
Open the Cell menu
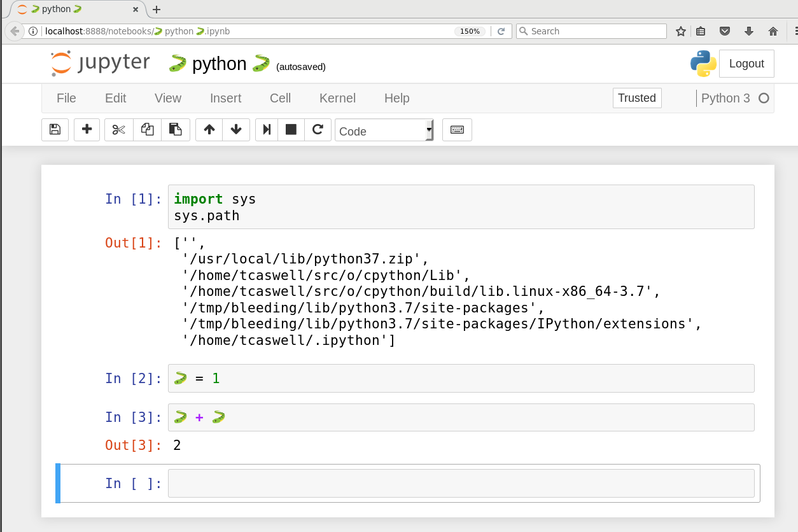point(280,98)
